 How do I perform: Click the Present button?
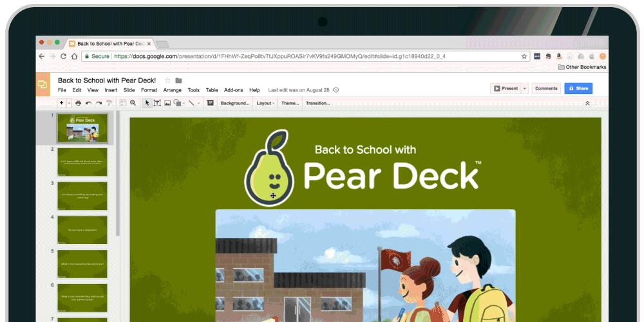click(506, 88)
